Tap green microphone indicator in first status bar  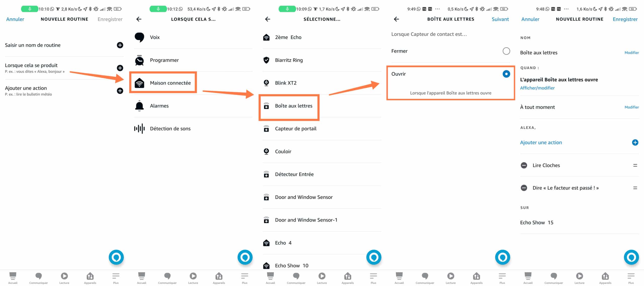pos(29,9)
